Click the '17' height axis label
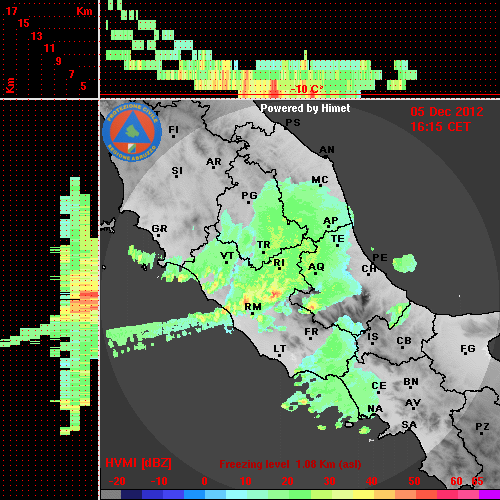 point(11,11)
